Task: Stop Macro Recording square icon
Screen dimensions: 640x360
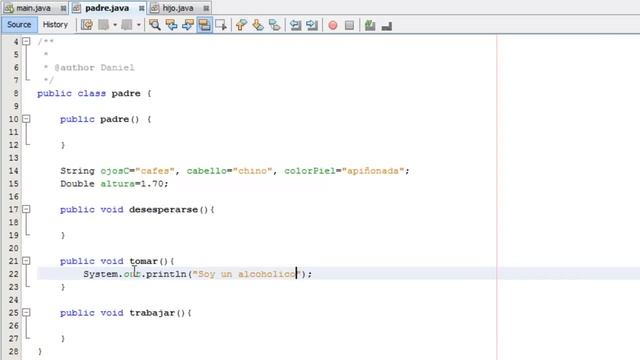Action: pos(349,25)
